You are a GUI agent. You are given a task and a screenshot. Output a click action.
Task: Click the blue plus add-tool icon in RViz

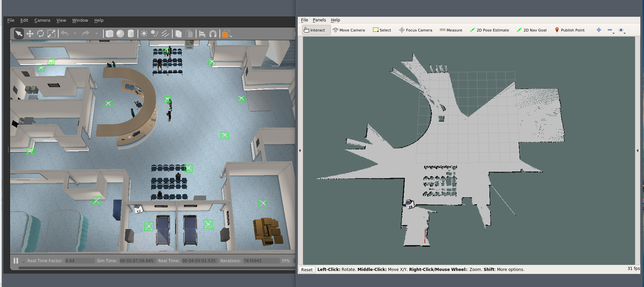click(599, 30)
